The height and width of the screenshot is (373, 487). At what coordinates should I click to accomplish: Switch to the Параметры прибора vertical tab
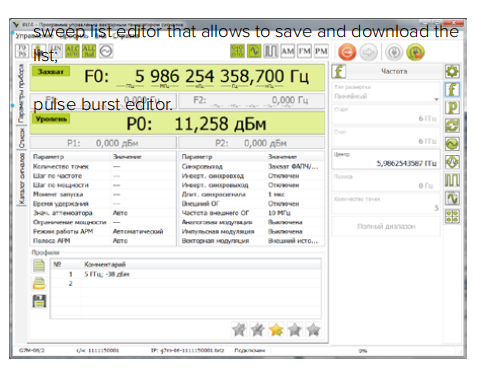pyautogui.click(x=21, y=93)
